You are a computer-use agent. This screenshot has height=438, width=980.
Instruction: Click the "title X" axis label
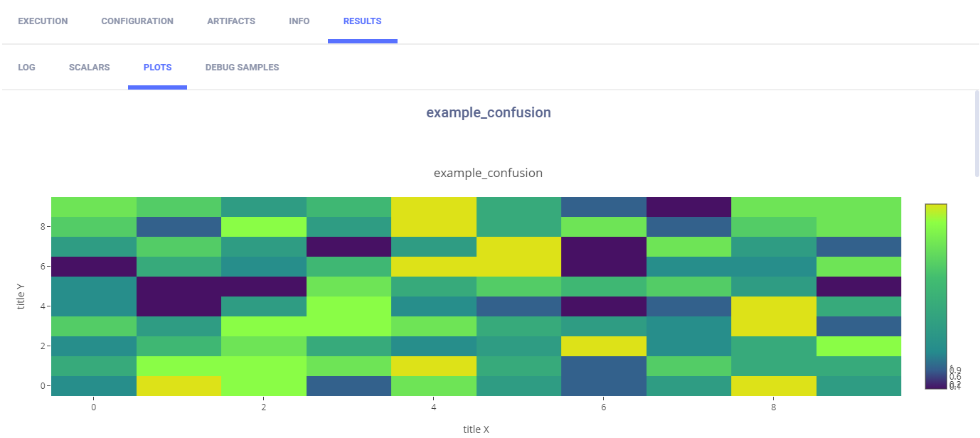[476, 429]
